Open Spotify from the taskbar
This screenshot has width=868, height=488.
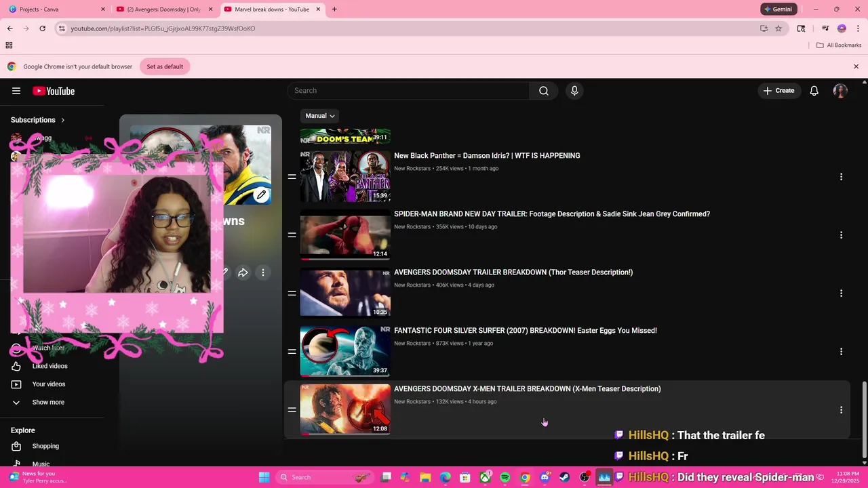click(505, 477)
